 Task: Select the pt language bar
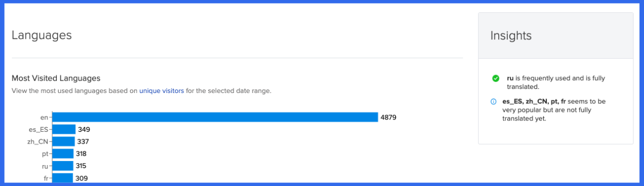63,154
